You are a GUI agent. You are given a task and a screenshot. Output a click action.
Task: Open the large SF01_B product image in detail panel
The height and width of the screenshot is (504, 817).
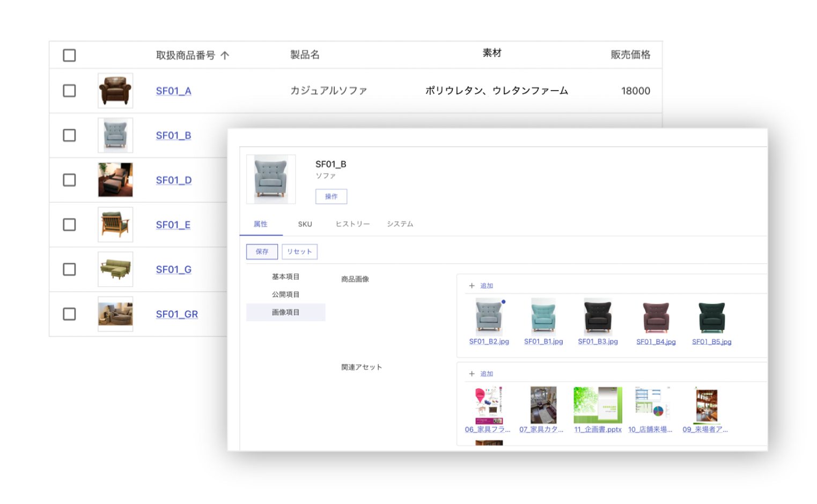pyautogui.click(x=271, y=179)
